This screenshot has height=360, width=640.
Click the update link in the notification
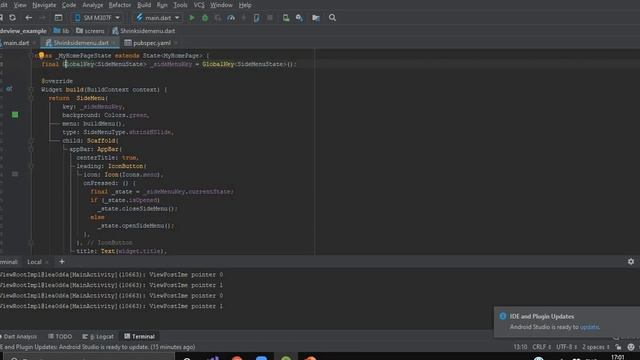pos(589,327)
